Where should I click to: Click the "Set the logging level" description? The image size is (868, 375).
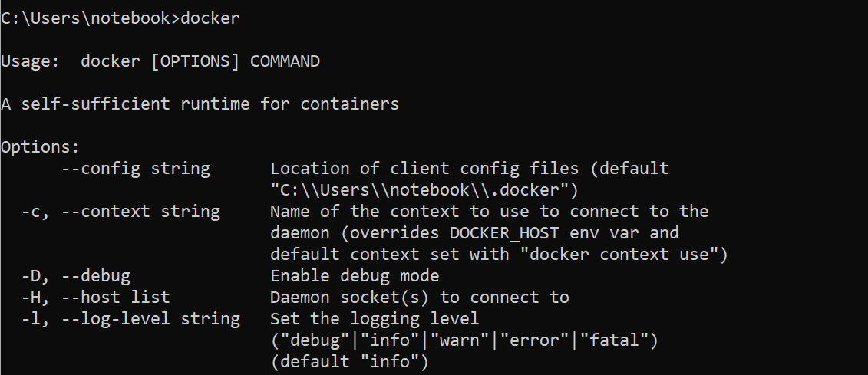pyautogui.click(x=375, y=317)
